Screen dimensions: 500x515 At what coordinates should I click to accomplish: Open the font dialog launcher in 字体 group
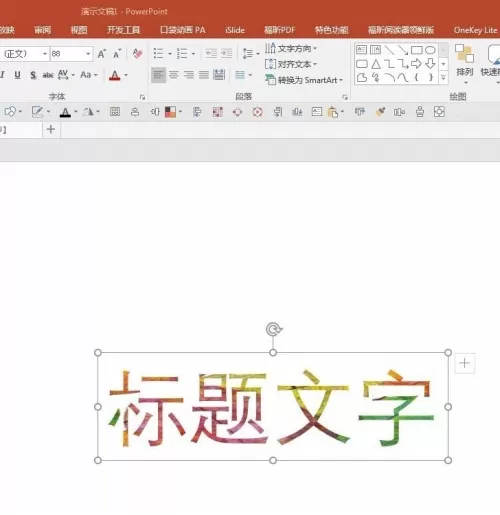pyautogui.click(x=142, y=97)
